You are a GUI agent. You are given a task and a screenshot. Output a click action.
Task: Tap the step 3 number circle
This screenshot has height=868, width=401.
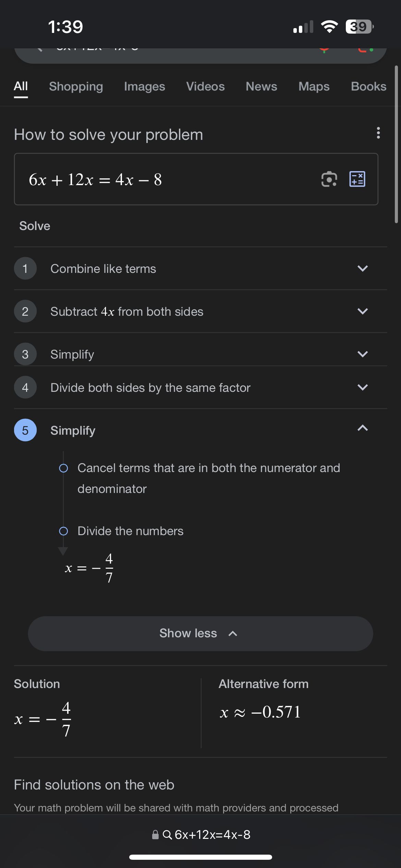tap(25, 354)
